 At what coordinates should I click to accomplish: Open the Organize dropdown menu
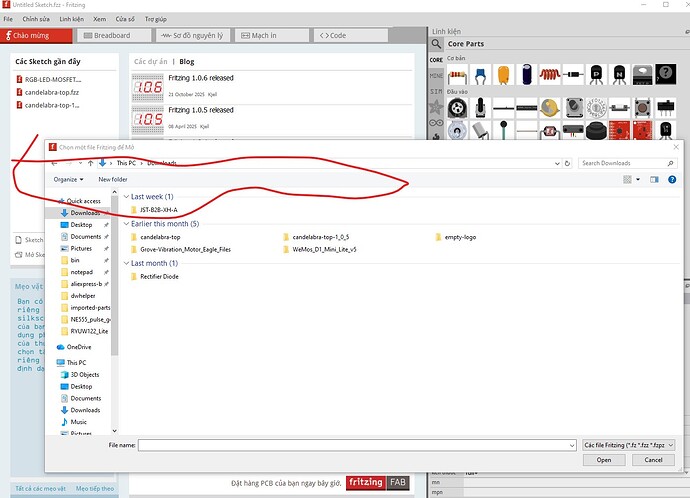68,179
